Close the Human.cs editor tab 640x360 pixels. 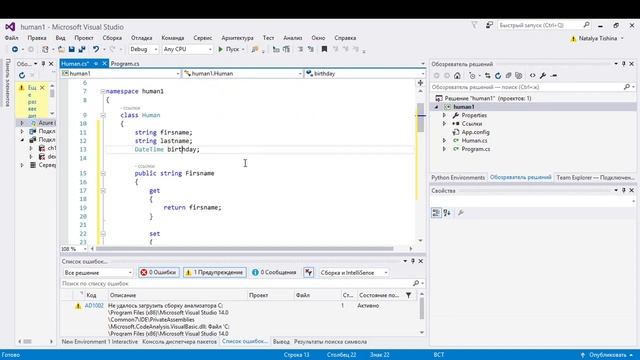(x=104, y=64)
